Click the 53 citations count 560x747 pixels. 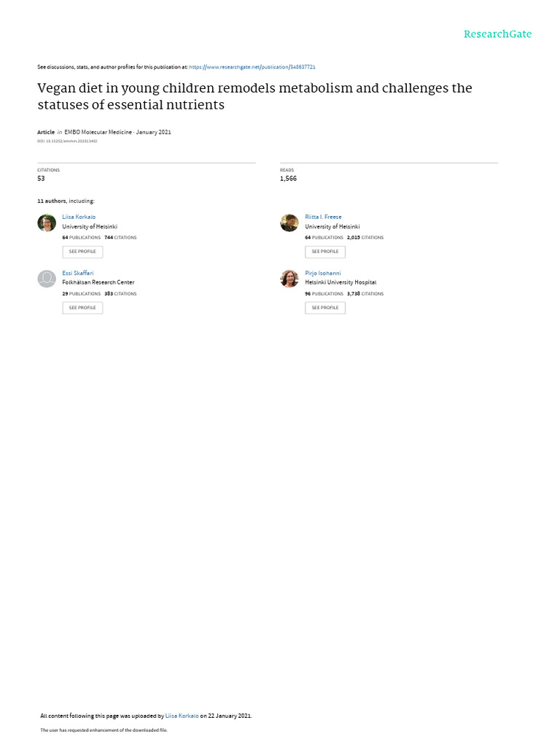[x=42, y=178]
